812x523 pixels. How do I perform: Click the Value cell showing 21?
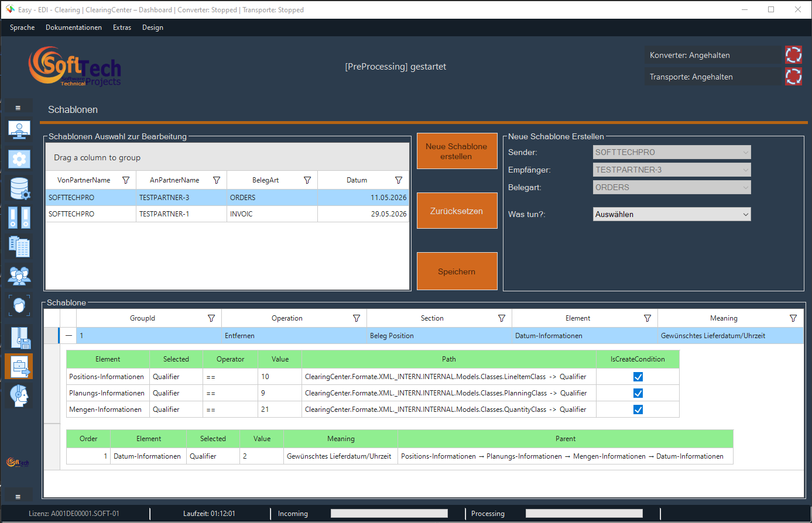click(280, 410)
